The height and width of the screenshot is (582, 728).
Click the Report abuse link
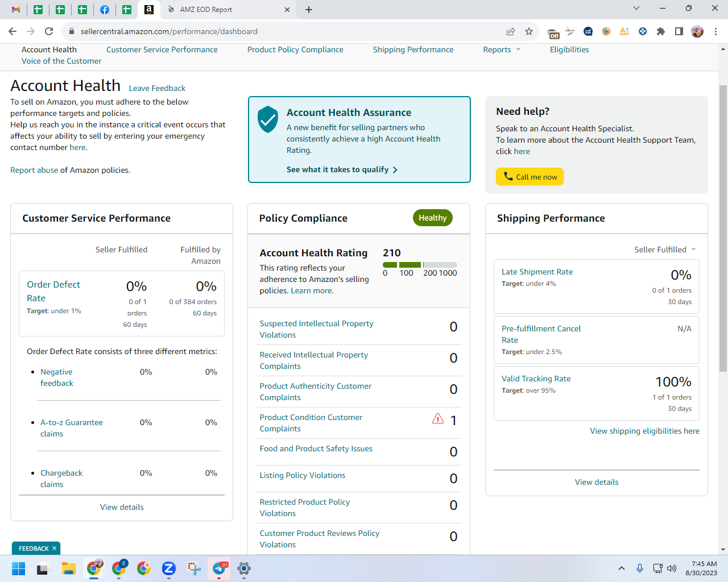click(34, 170)
